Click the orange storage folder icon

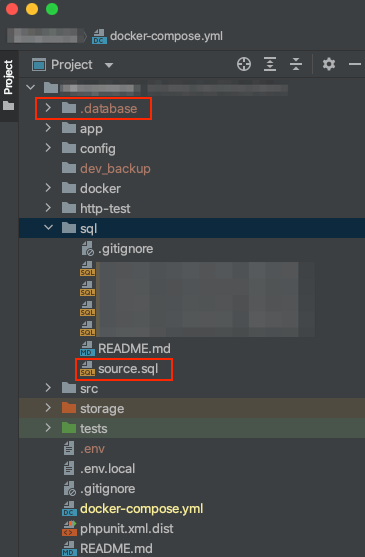coord(69,408)
